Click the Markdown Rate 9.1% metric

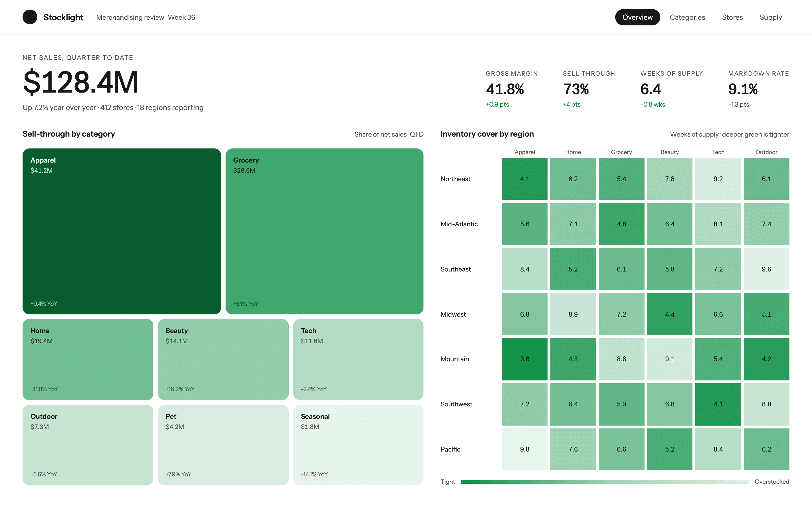tap(758, 89)
